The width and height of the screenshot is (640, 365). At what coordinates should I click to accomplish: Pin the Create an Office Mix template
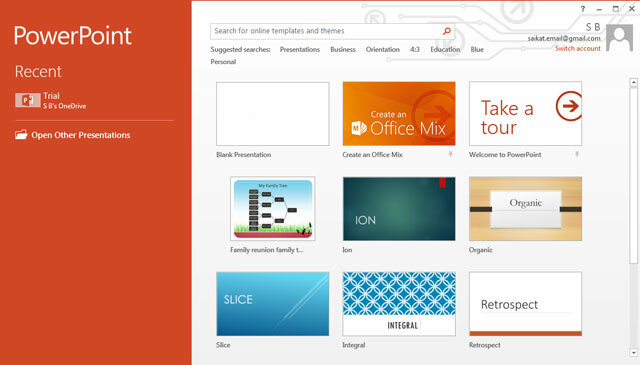click(x=450, y=154)
